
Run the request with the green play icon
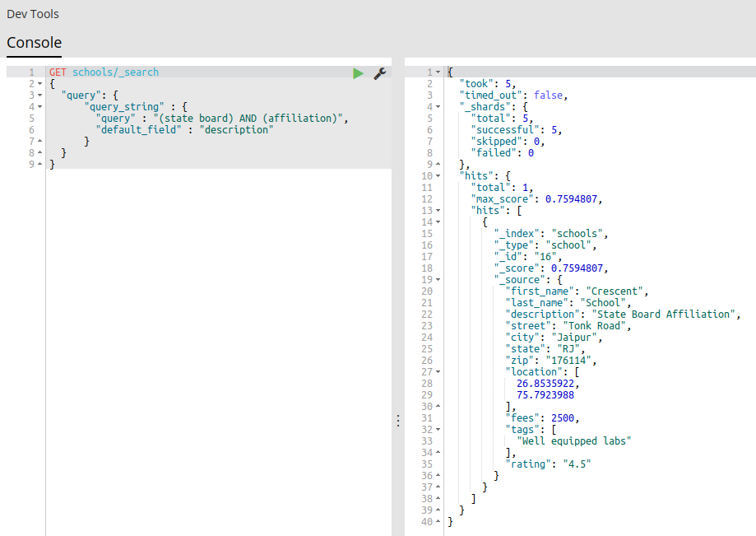(x=358, y=73)
